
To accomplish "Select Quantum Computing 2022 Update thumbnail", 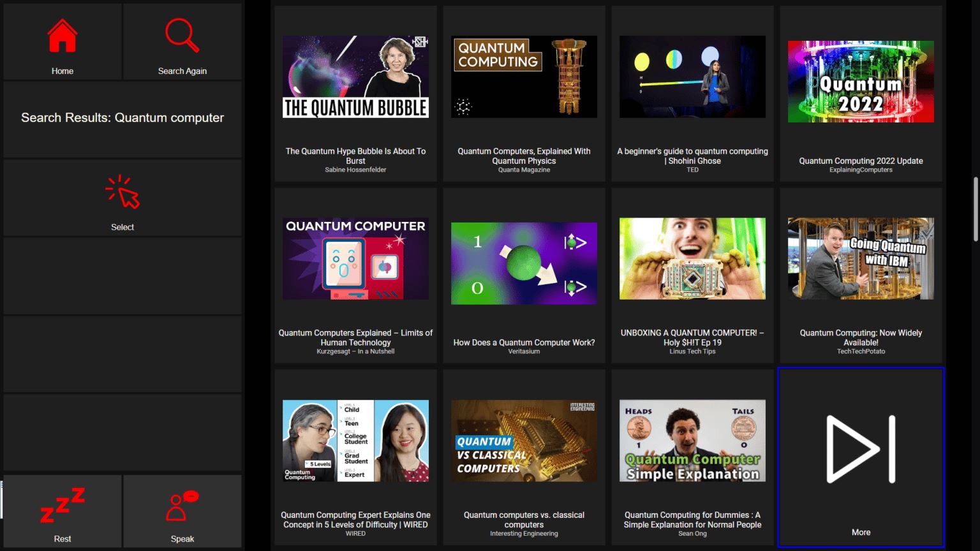I will point(861,82).
